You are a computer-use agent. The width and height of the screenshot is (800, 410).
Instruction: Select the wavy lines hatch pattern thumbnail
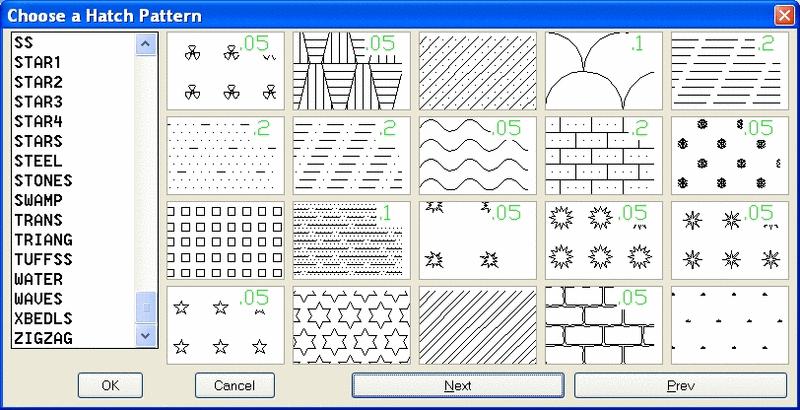478,156
